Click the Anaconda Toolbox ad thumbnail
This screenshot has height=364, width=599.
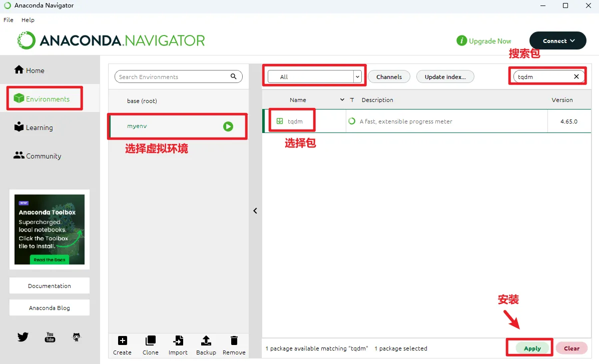coord(49,229)
